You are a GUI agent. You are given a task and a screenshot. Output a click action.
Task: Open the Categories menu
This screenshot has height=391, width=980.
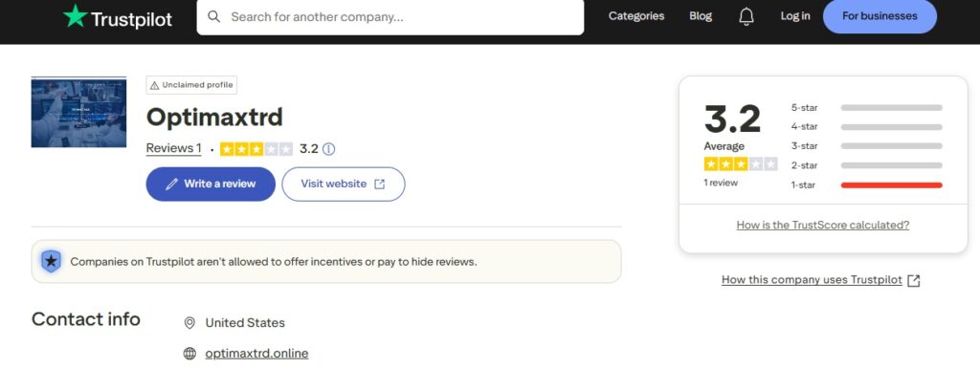[x=635, y=16]
